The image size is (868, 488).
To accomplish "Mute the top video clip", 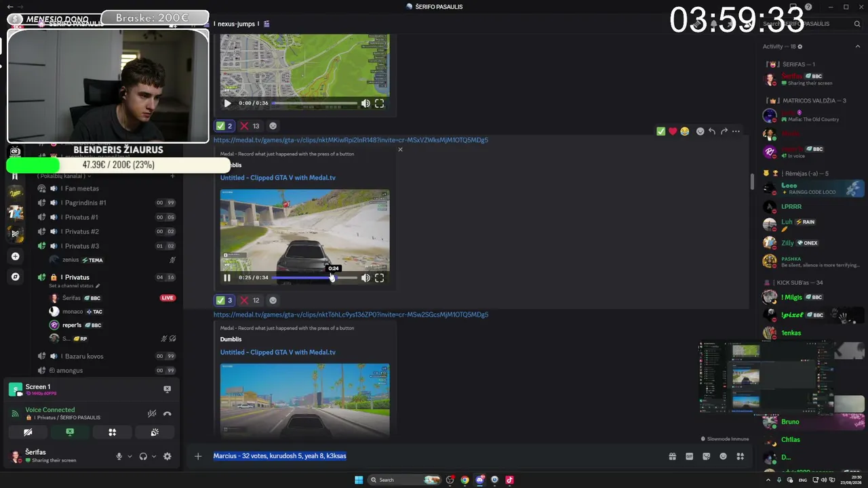I will (366, 103).
